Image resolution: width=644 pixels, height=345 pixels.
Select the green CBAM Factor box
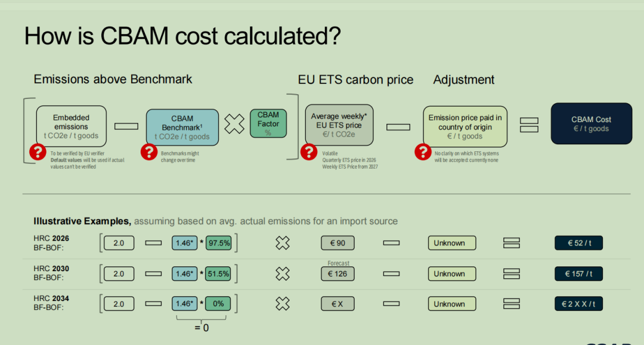(x=268, y=124)
